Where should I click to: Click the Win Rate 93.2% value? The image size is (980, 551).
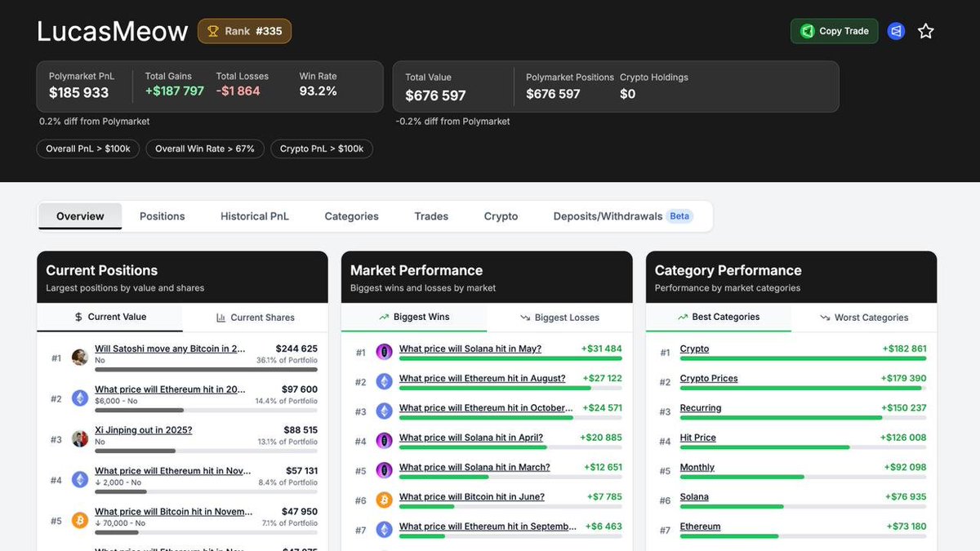(x=318, y=91)
